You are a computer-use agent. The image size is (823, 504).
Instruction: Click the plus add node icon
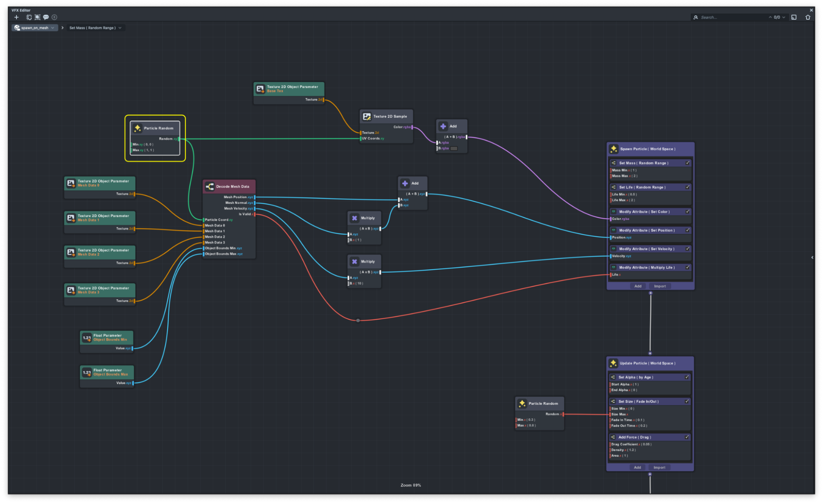pyautogui.click(x=16, y=17)
